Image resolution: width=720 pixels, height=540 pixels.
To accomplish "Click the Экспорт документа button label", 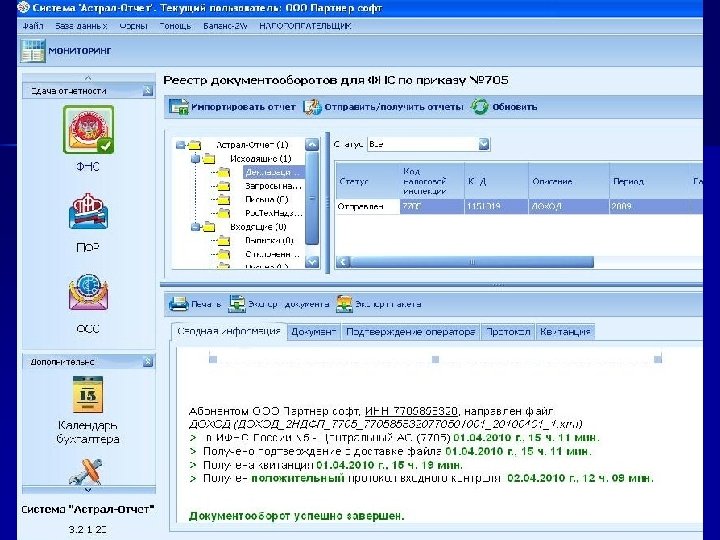I will point(288,304).
